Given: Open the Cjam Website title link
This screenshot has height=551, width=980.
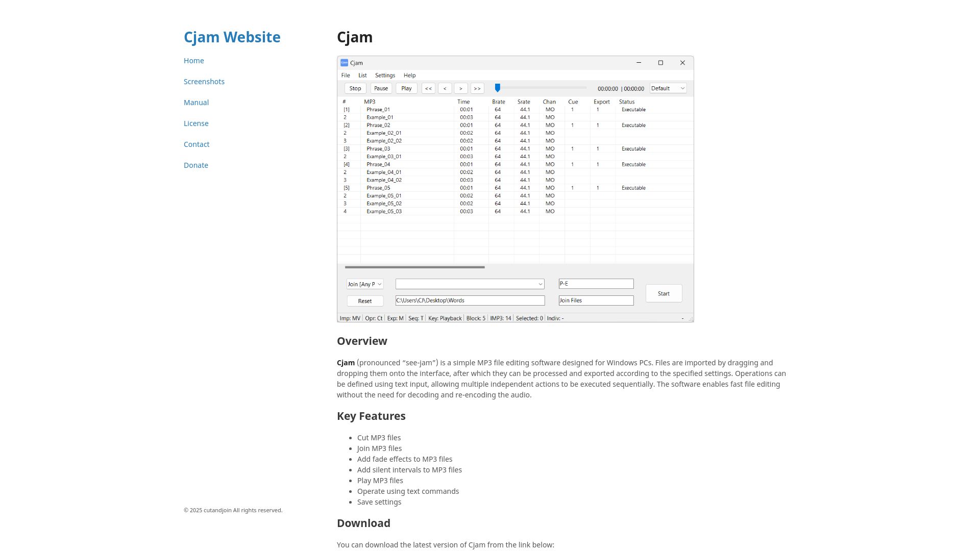Looking at the screenshot, I should [x=232, y=37].
